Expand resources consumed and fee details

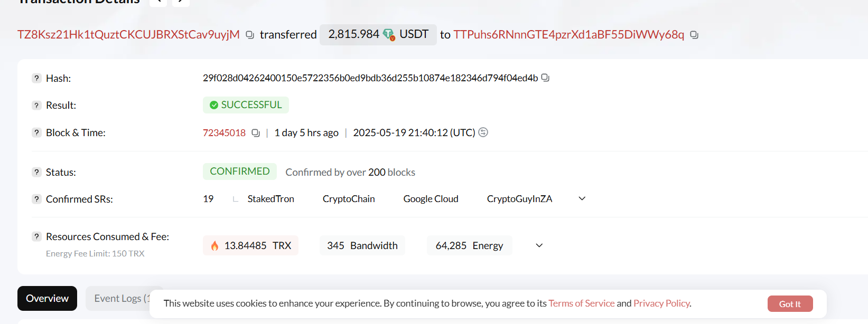(539, 245)
